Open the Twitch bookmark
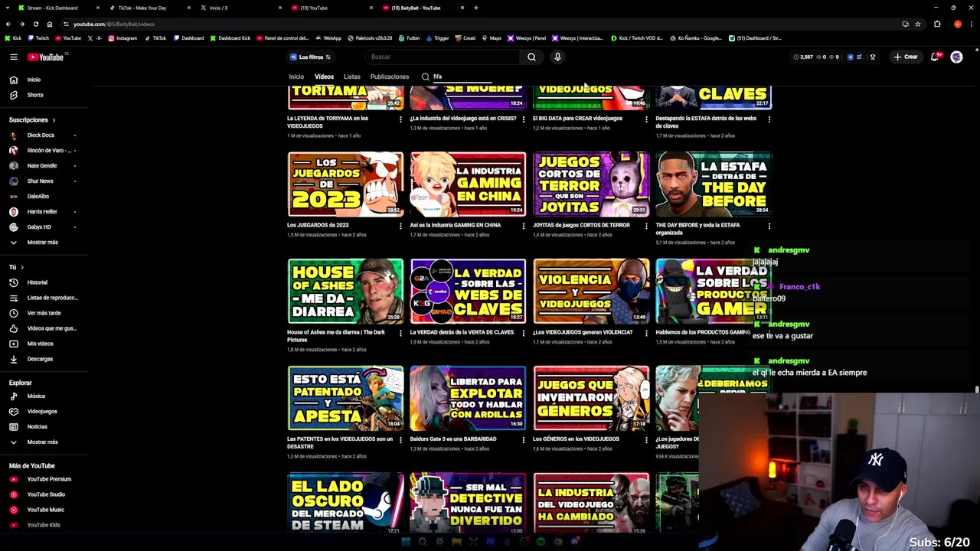Image resolution: width=980 pixels, height=551 pixels. tap(38, 38)
